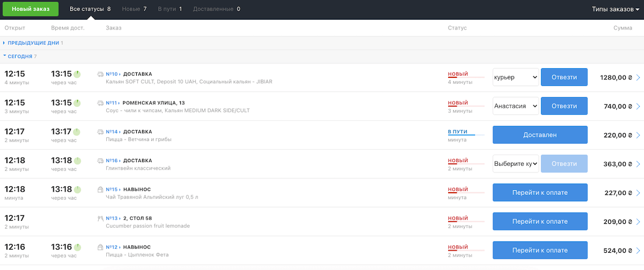Click the dine-in glasses icon for order №13
Screen dimensions: 644x270
100,218
